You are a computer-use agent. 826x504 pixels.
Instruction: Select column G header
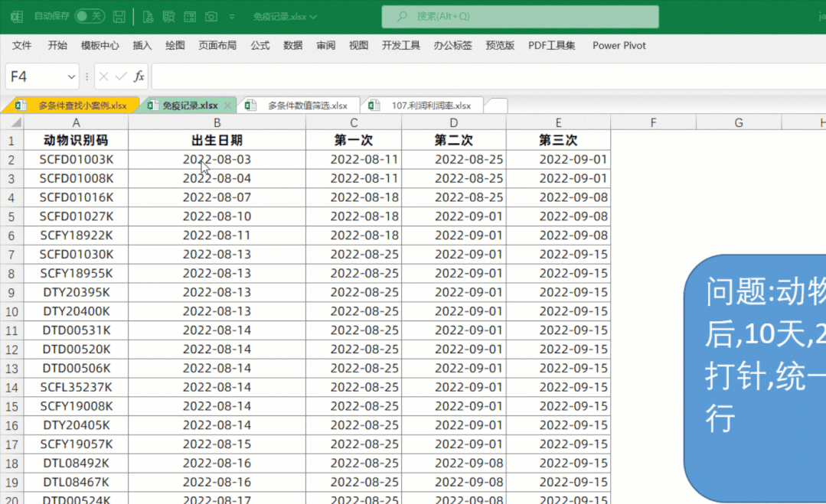point(739,122)
